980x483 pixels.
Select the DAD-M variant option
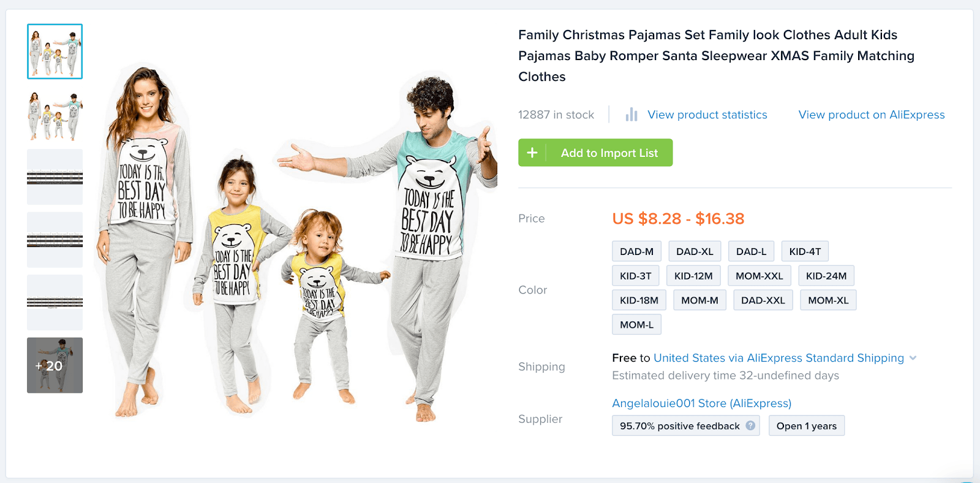click(x=636, y=251)
